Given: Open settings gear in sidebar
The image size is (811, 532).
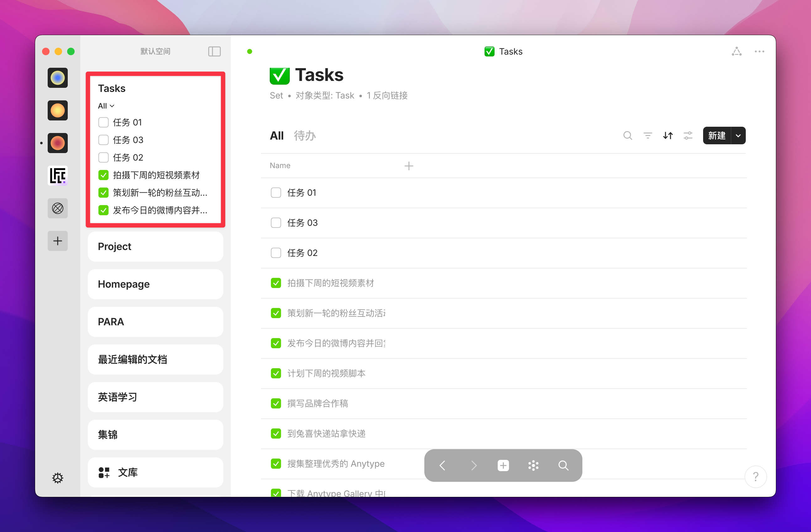Looking at the screenshot, I should (58, 478).
